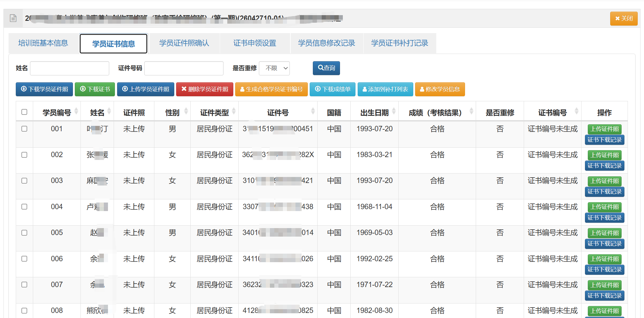Image resolution: width=644 pixels, height=318 pixels.
Task: Click the 添加到补打列表 button
Action: pos(385,89)
